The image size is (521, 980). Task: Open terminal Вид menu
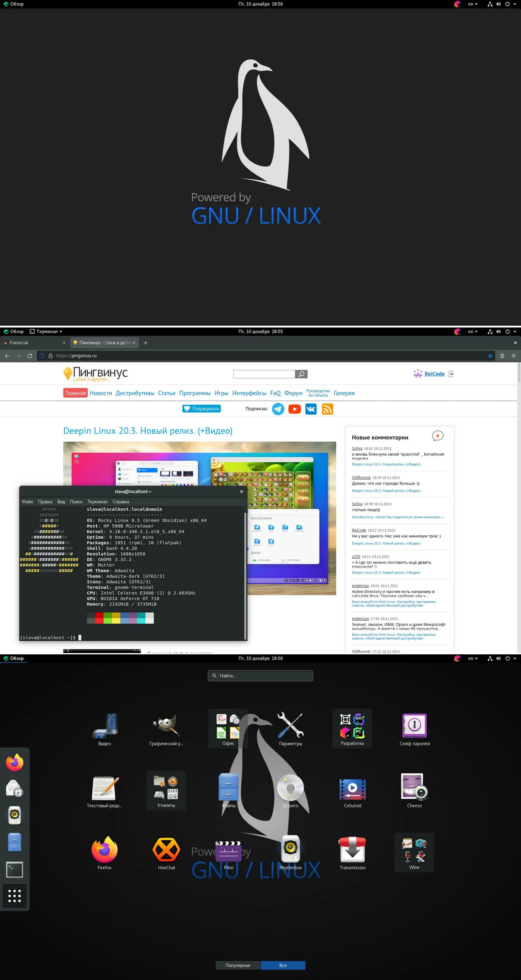61,502
